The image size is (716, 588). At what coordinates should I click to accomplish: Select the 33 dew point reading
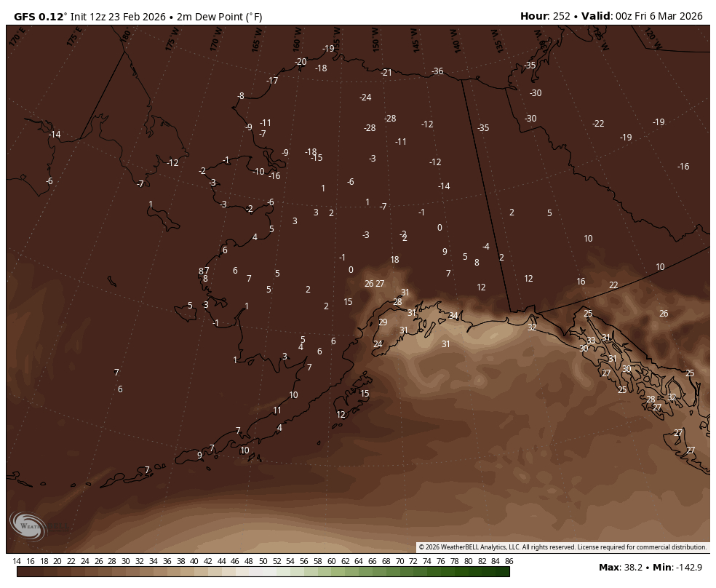pyautogui.click(x=591, y=340)
